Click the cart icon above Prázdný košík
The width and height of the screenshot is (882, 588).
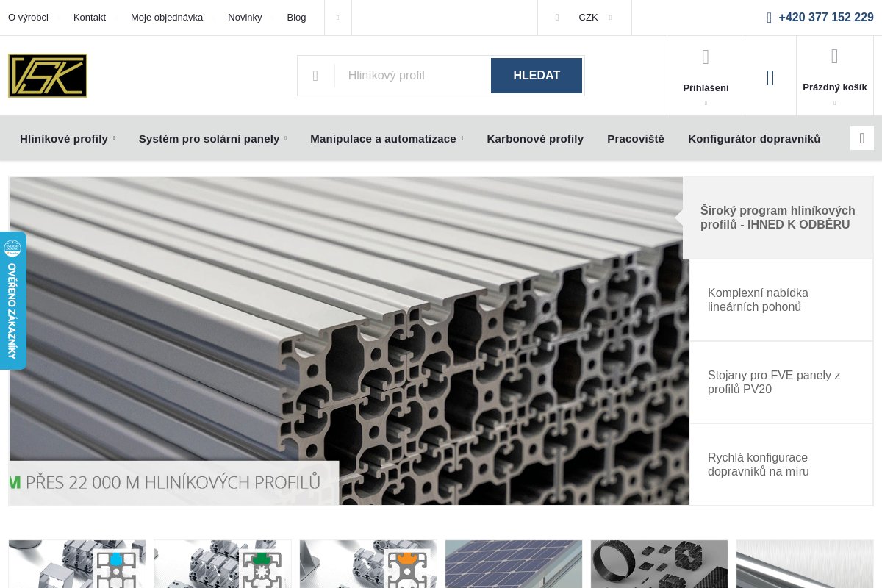click(x=835, y=56)
